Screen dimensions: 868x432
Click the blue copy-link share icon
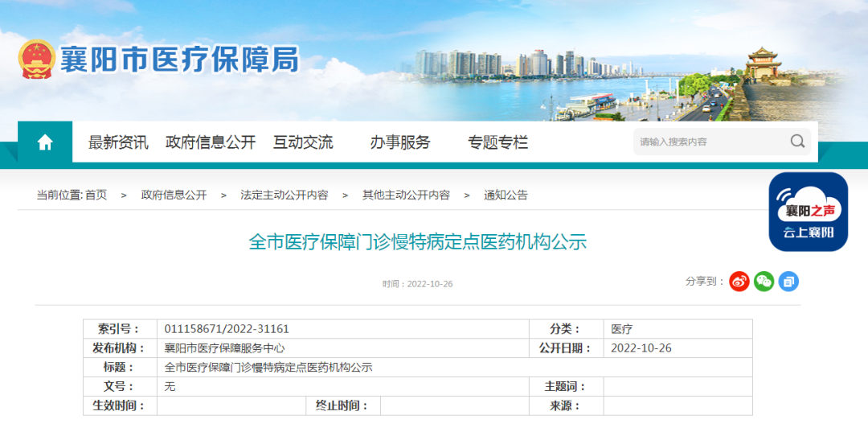click(789, 282)
